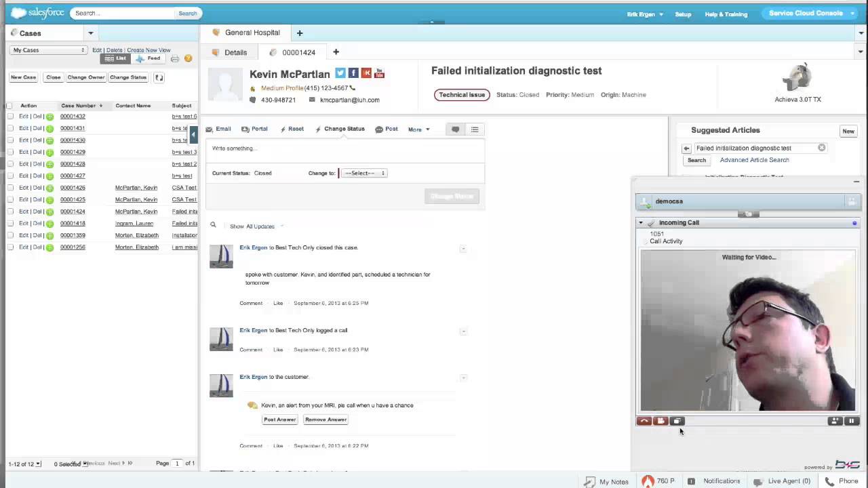Switch the Cases view to Feed
Viewport: 868px width, 488px height.
(x=149, y=59)
